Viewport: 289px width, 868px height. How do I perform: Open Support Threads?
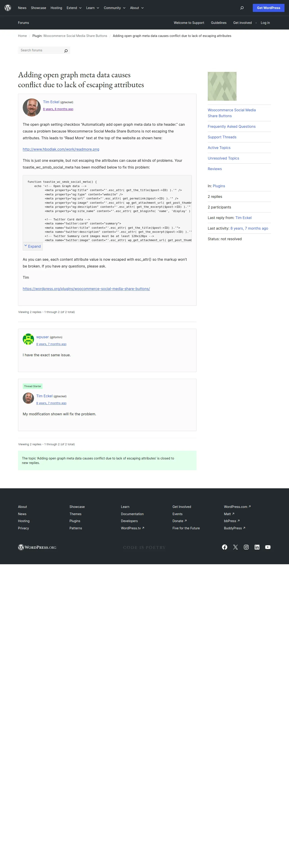222,137
